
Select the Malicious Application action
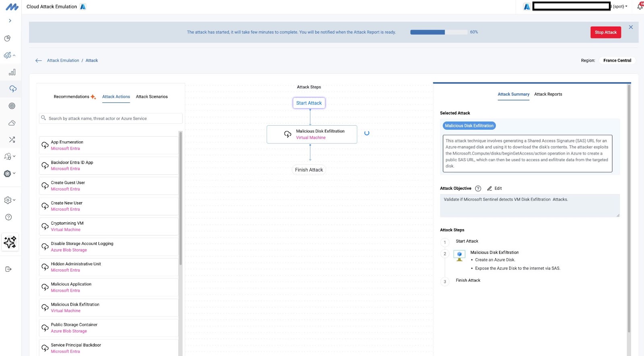109,287
